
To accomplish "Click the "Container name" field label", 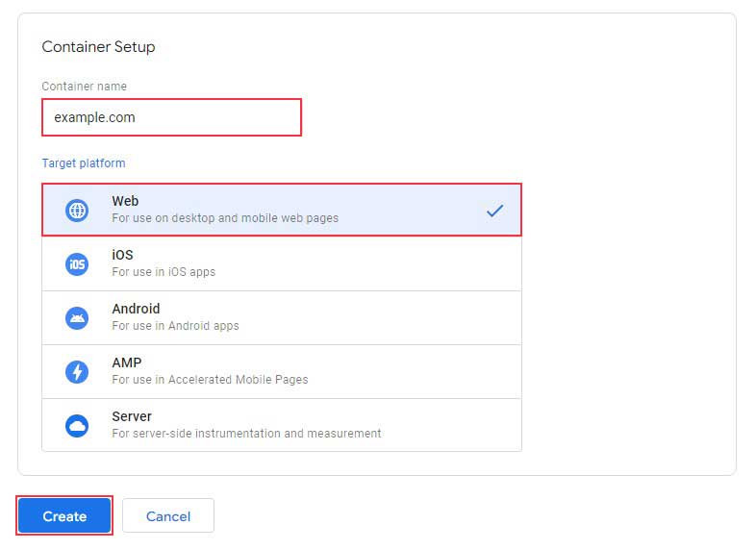I will [84, 87].
